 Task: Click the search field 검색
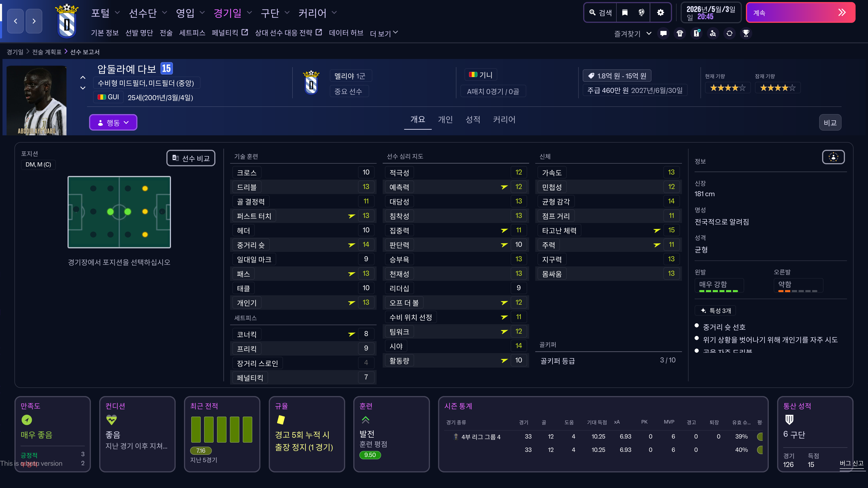(x=600, y=12)
